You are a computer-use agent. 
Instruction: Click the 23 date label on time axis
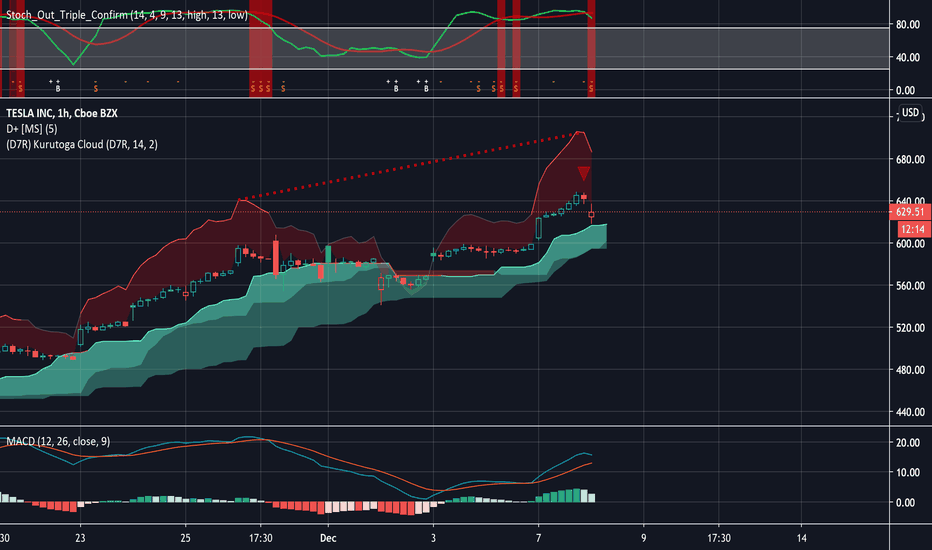tap(80, 538)
